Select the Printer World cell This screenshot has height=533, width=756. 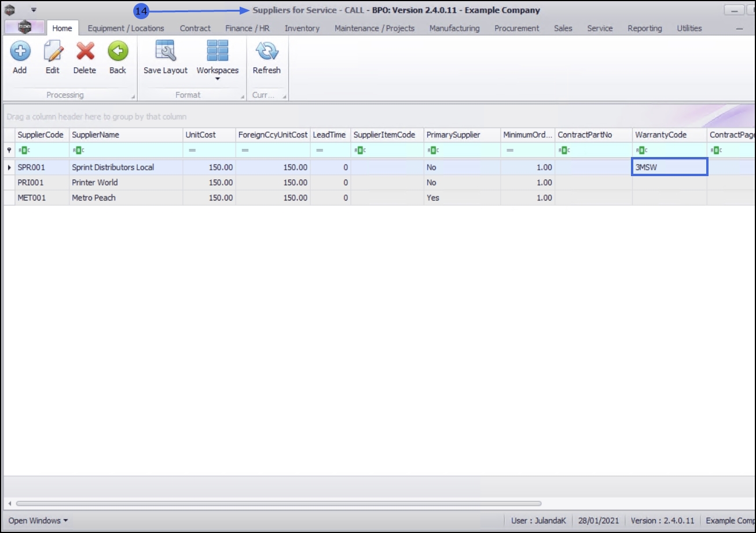point(126,182)
